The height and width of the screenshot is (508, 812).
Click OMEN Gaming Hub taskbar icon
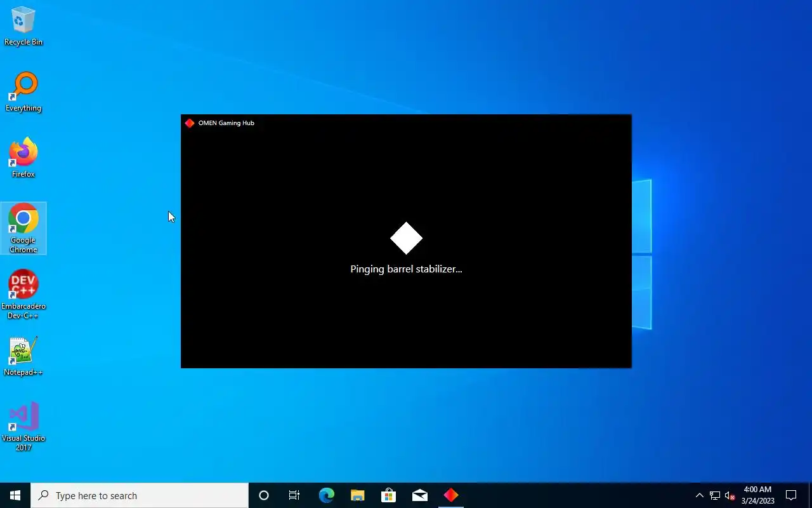[451, 495]
